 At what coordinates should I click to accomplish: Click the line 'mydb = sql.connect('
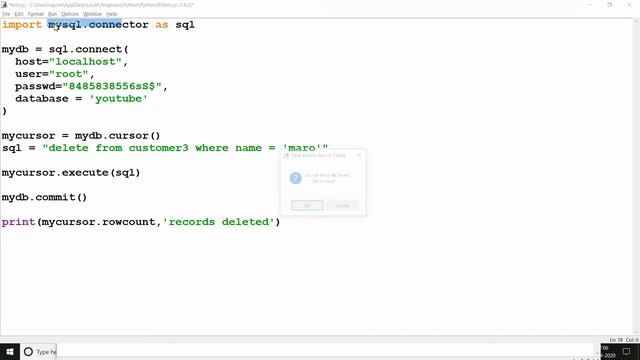coord(65,49)
